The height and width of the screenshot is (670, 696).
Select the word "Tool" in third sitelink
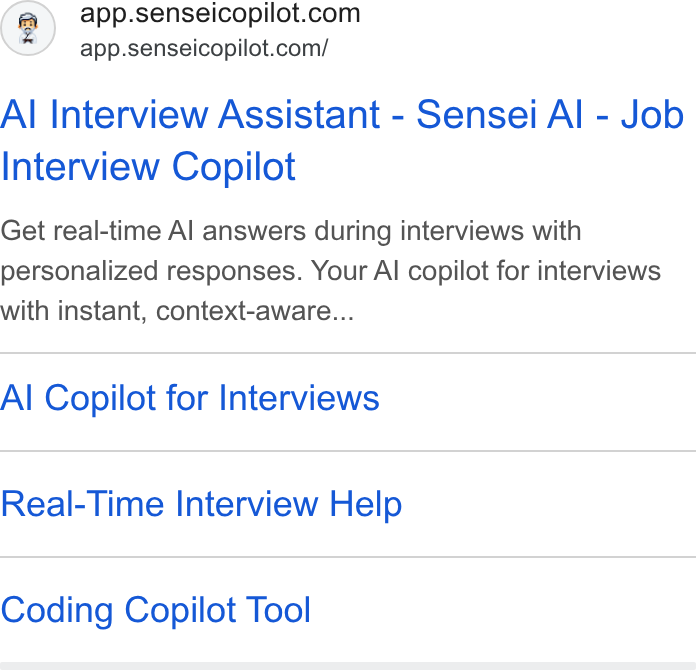pyautogui.click(x=278, y=611)
